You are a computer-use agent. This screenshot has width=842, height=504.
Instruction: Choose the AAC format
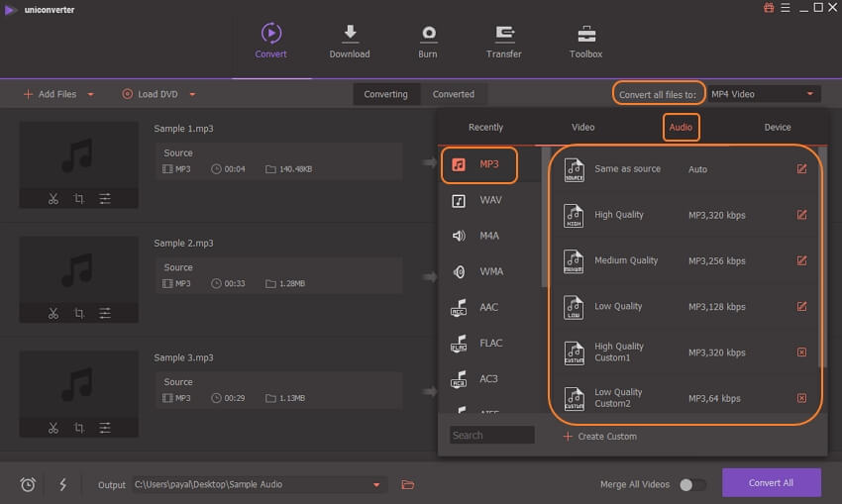pos(489,308)
